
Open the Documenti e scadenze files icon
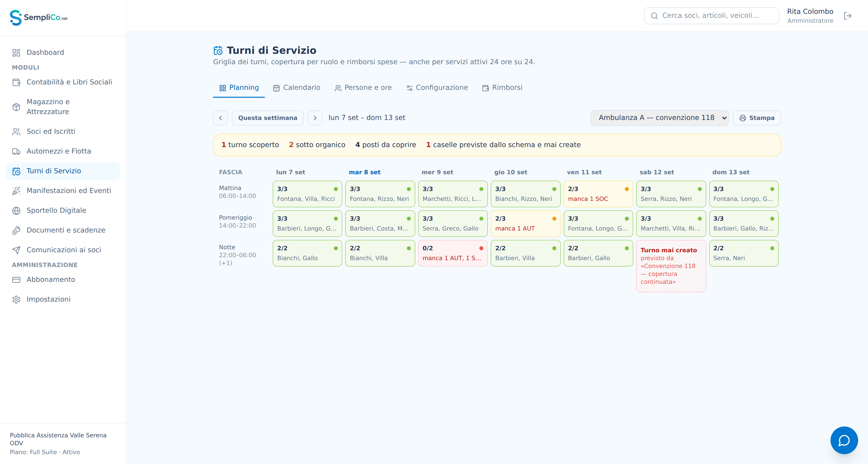(16, 230)
